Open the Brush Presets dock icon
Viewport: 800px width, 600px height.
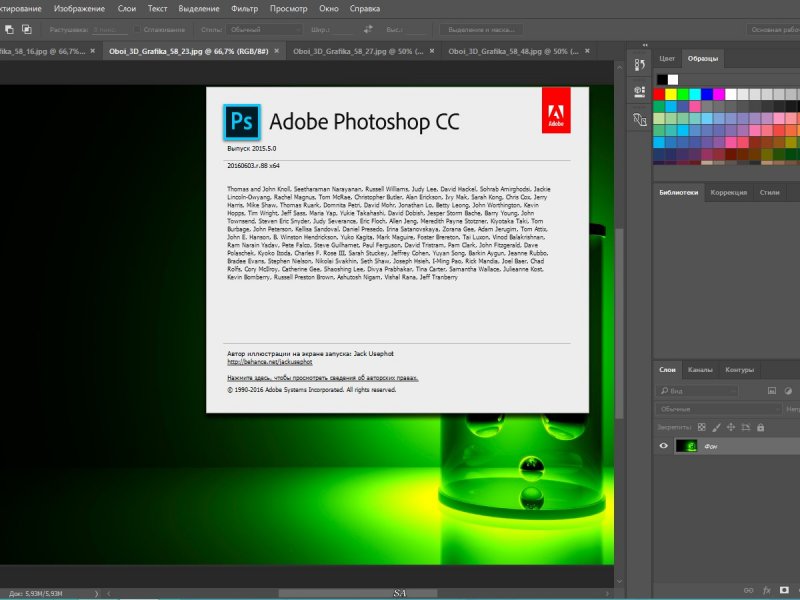(639, 119)
